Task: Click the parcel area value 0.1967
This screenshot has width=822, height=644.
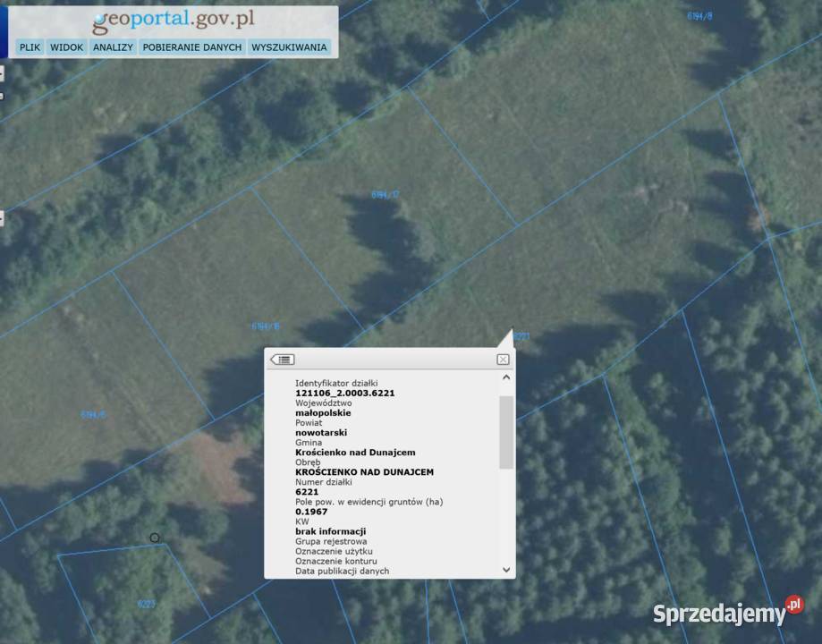Action: (311, 512)
